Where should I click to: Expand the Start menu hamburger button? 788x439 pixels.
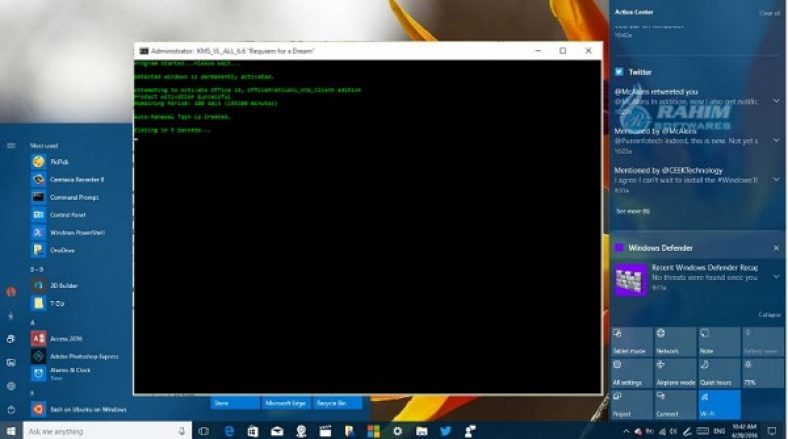11,146
